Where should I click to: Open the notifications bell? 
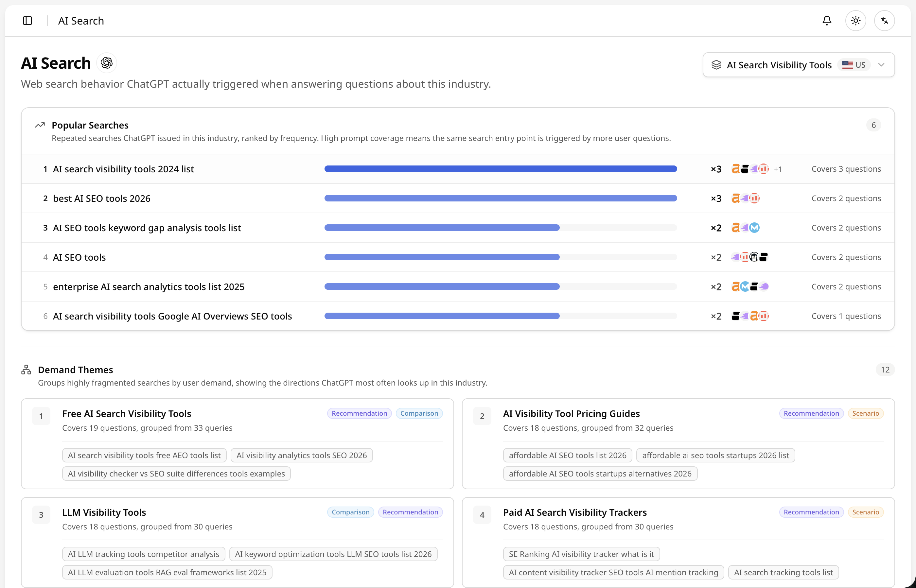[x=827, y=21]
